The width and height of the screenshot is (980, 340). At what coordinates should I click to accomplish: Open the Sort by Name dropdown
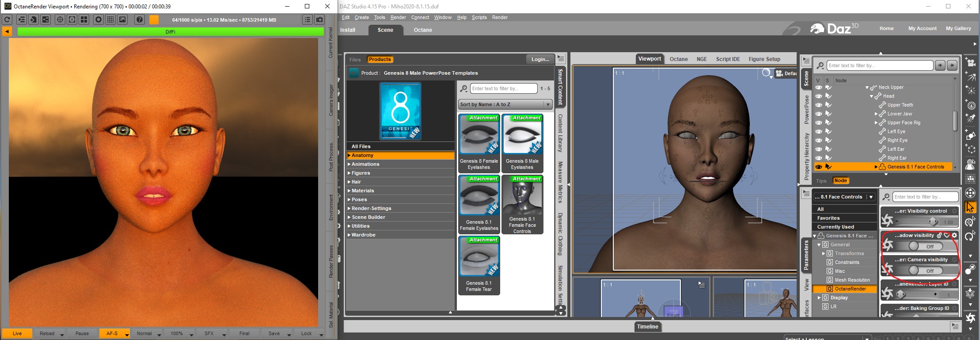[x=505, y=104]
